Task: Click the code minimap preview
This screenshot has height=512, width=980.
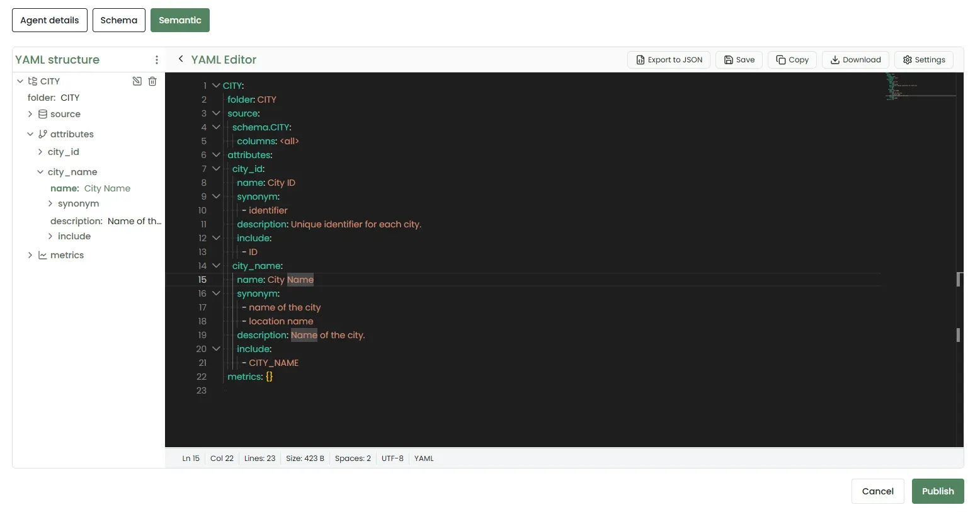Action: coord(920,87)
